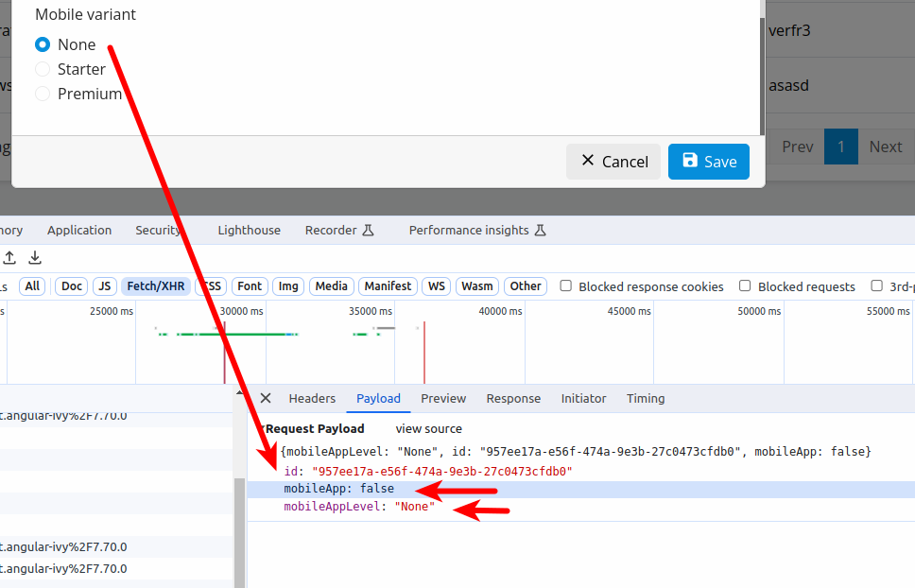Viewport: 915px width, 588px height.
Task: Click the import HAR upload icon
Action: point(9,257)
